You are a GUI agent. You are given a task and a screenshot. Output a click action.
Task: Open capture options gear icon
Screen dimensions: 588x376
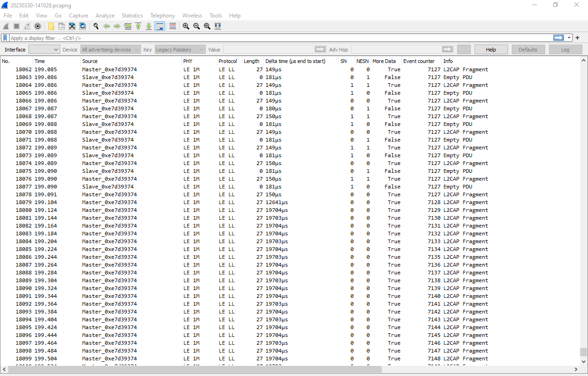pyautogui.click(x=38, y=26)
